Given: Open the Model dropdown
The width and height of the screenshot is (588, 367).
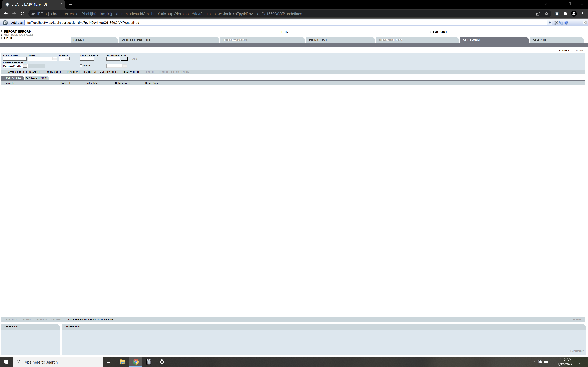Looking at the screenshot, I should pyautogui.click(x=54, y=59).
